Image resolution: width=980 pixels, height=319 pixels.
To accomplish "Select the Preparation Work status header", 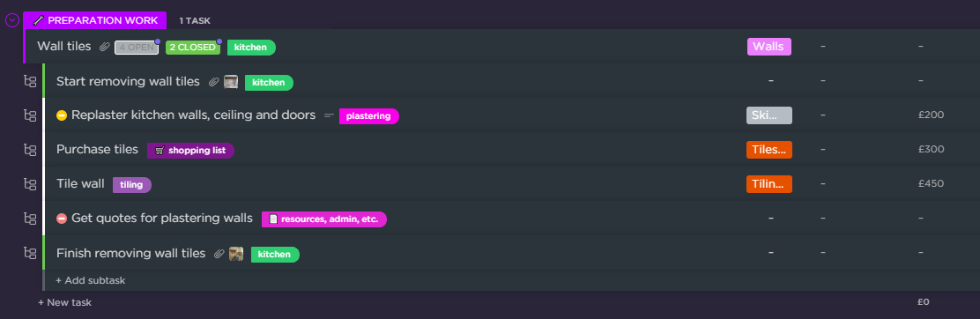I will [95, 20].
